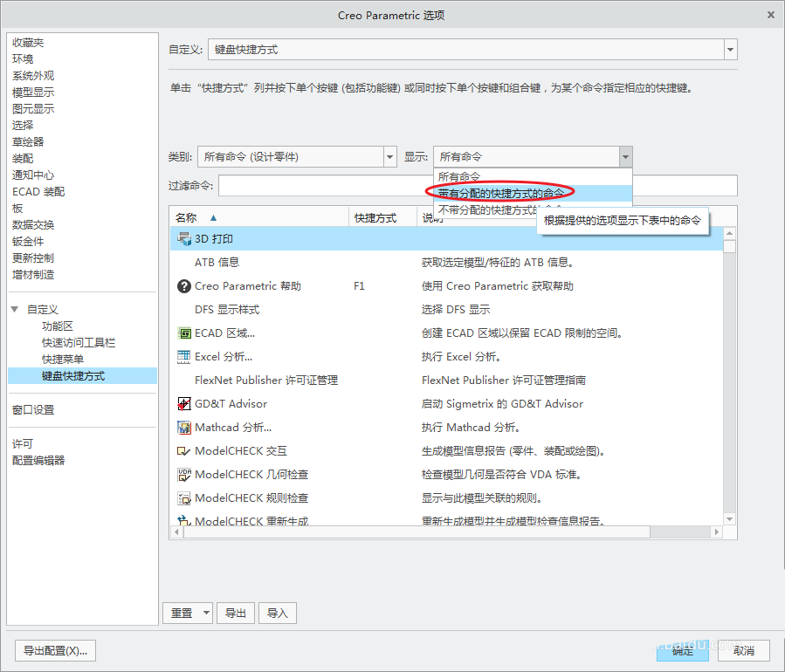
Task: Click the 快捷方式 column header
Action: point(382,217)
